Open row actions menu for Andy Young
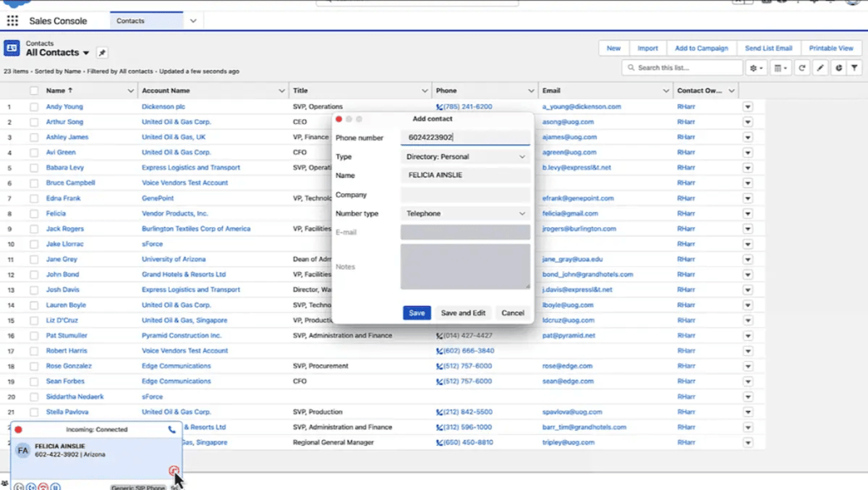This screenshot has width=868, height=490. tap(747, 107)
